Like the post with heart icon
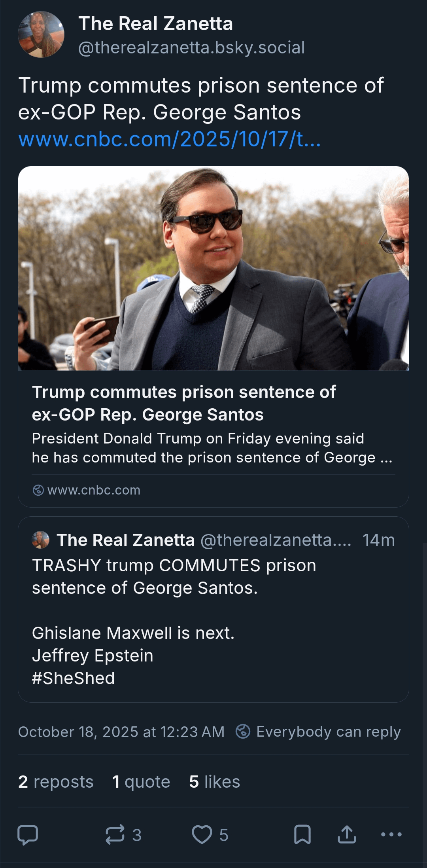427x868 pixels. tap(202, 835)
